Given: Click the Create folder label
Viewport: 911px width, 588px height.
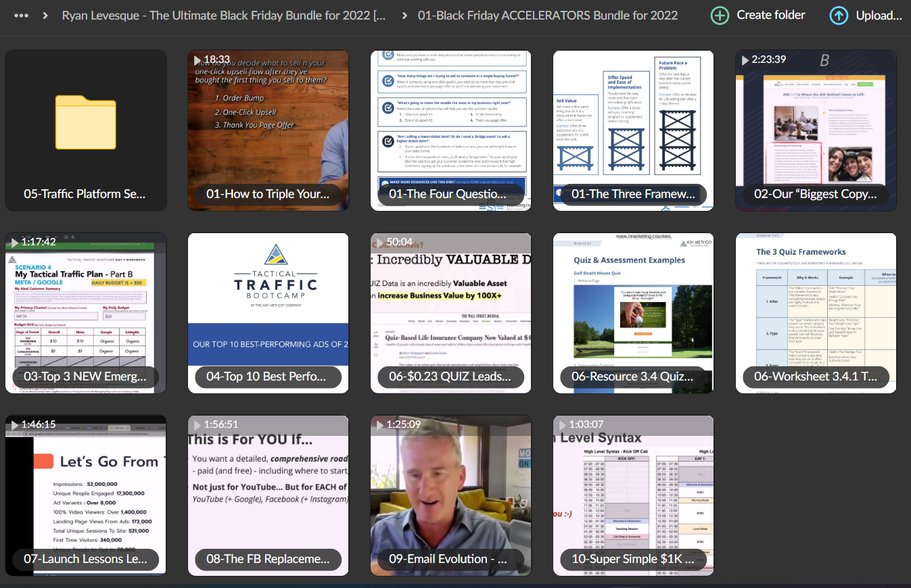Looking at the screenshot, I should 771,15.
